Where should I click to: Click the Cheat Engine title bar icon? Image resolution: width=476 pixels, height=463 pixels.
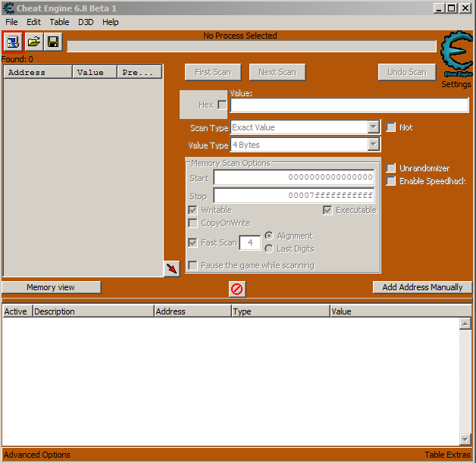click(x=8, y=8)
